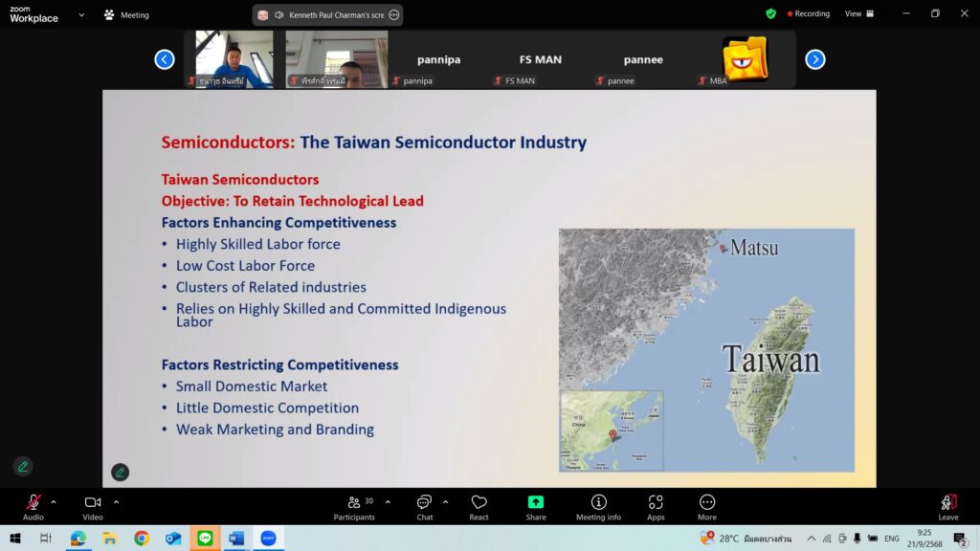Select the pannipa participant tile

click(438, 60)
